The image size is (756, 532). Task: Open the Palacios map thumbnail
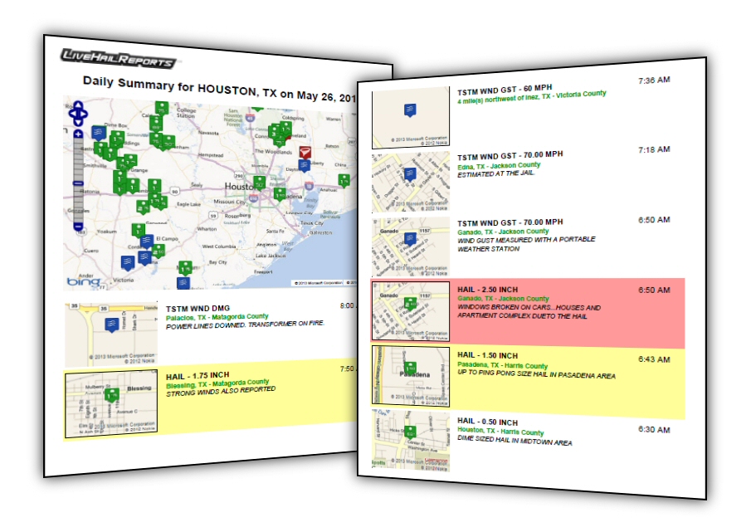pos(111,334)
